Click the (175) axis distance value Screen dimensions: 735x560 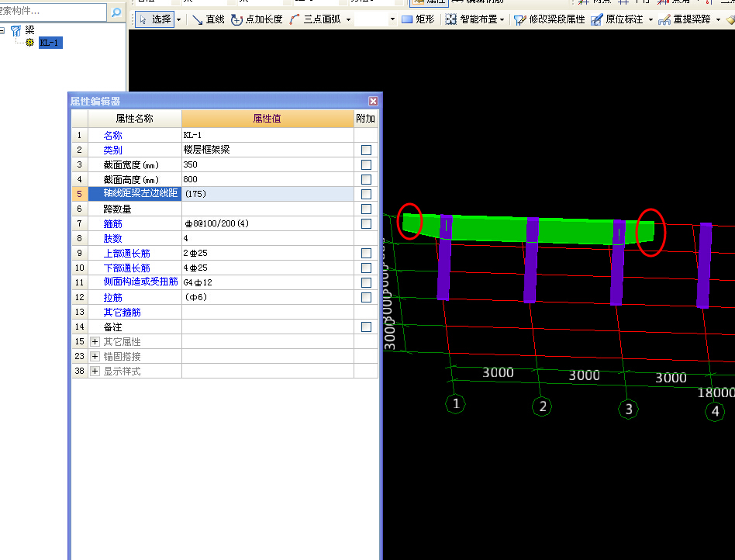click(x=267, y=194)
